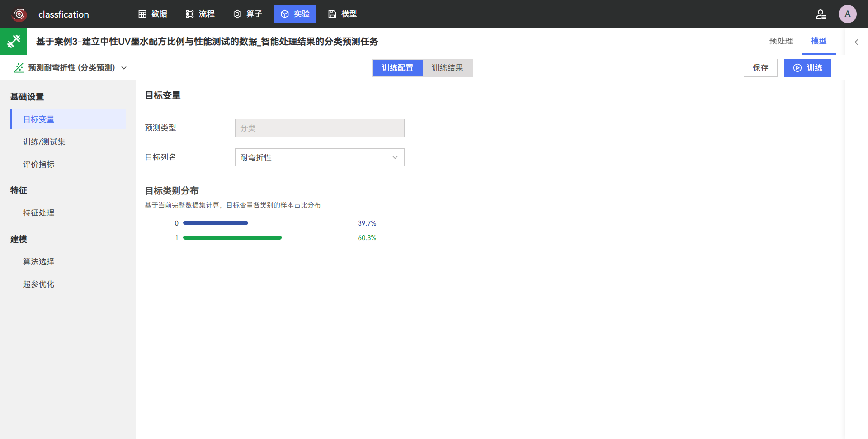The width and height of the screenshot is (868, 439).
Task: Open the user management icon in the header
Action: [x=821, y=14]
